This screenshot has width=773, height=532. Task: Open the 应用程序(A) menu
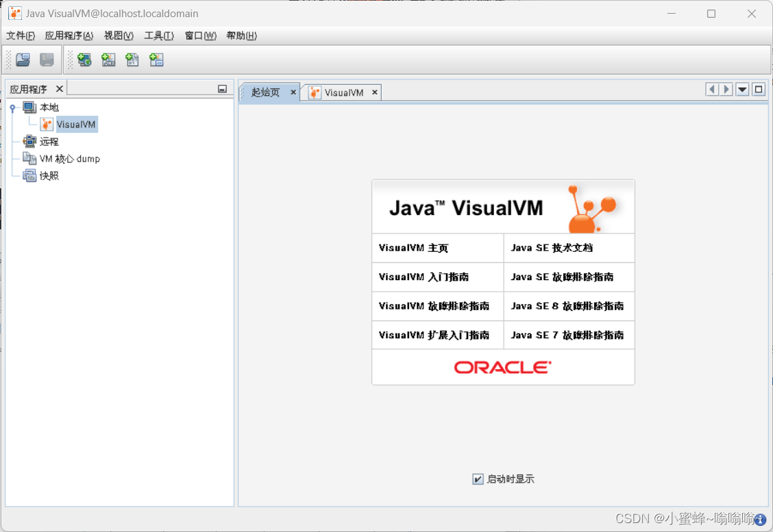[x=69, y=36]
